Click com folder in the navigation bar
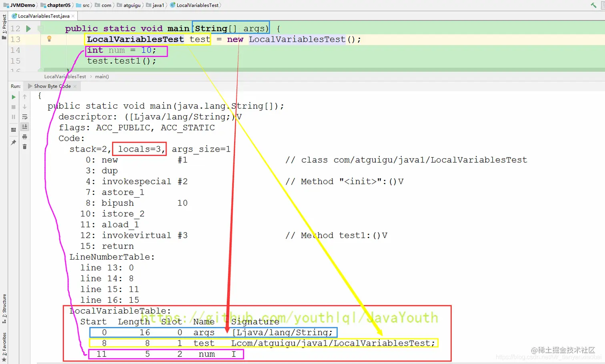 [103, 5]
